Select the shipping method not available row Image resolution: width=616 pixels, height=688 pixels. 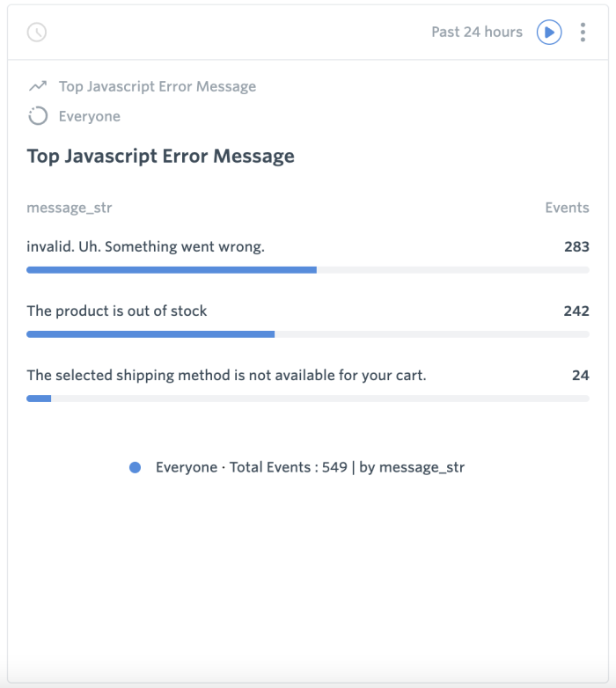click(308, 384)
